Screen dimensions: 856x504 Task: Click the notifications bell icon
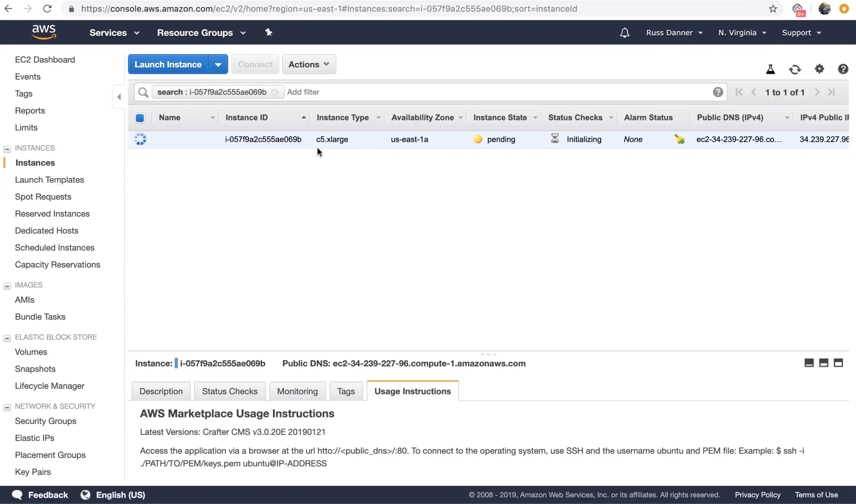click(625, 33)
